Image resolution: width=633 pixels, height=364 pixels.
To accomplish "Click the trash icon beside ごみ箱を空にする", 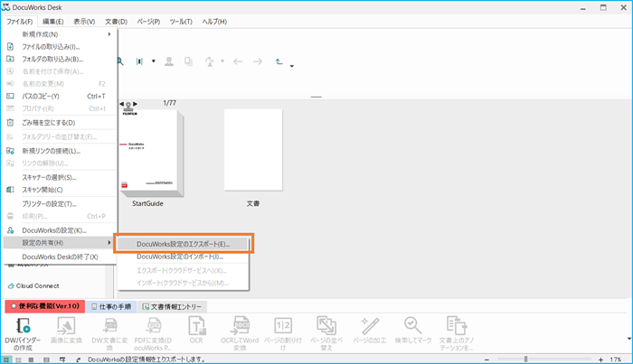I will pos(11,123).
